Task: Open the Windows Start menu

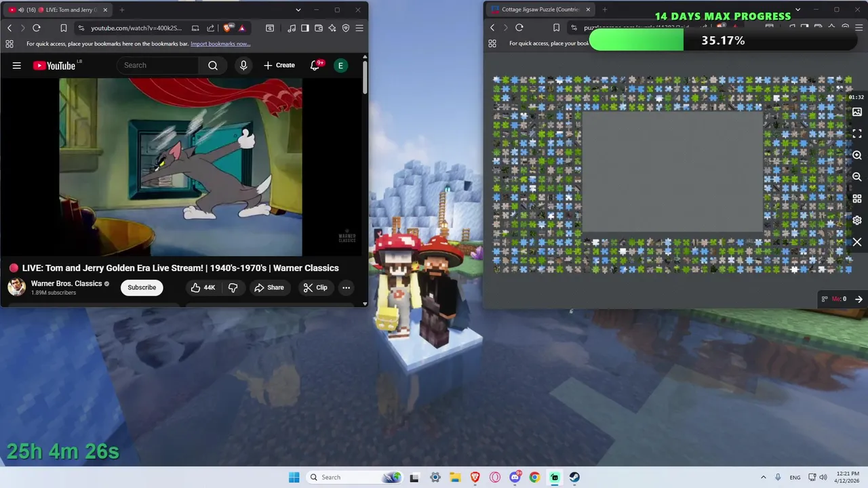Action: click(294, 477)
